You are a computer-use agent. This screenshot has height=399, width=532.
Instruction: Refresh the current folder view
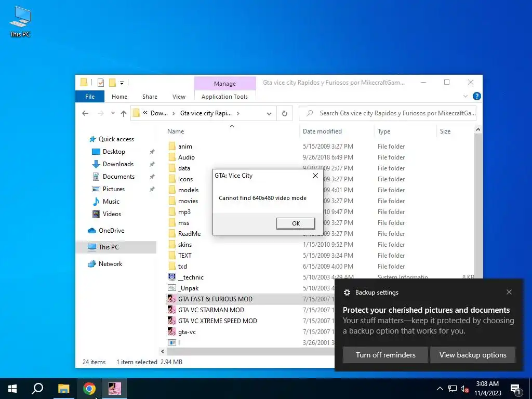click(285, 113)
